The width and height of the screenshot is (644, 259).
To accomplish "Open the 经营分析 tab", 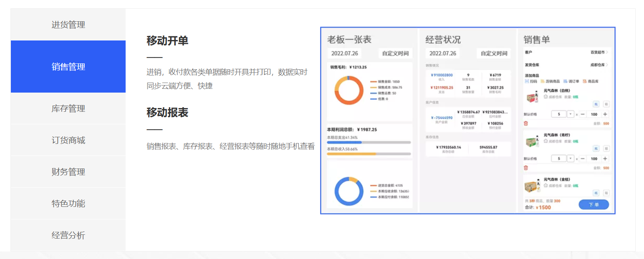I will tap(68, 235).
